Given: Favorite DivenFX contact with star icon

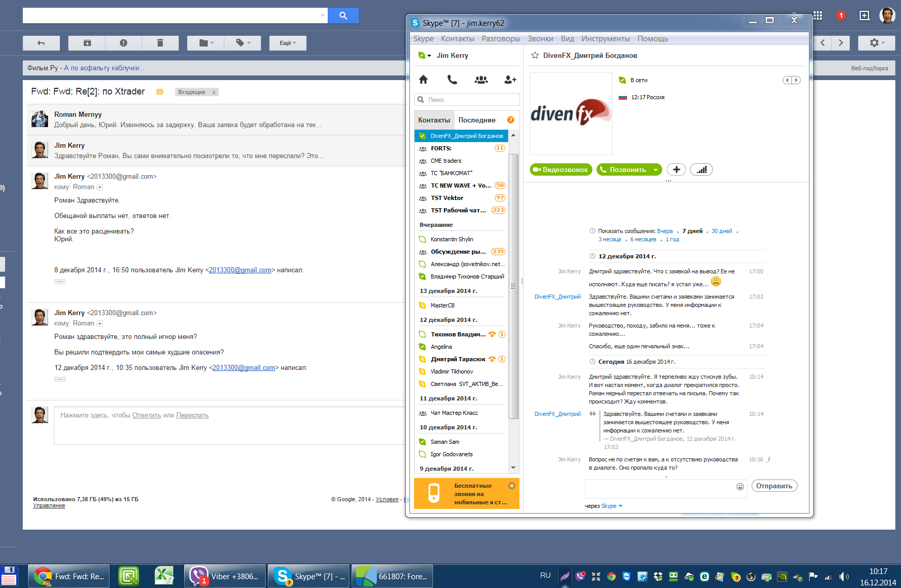Looking at the screenshot, I should pyautogui.click(x=535, y=55).
